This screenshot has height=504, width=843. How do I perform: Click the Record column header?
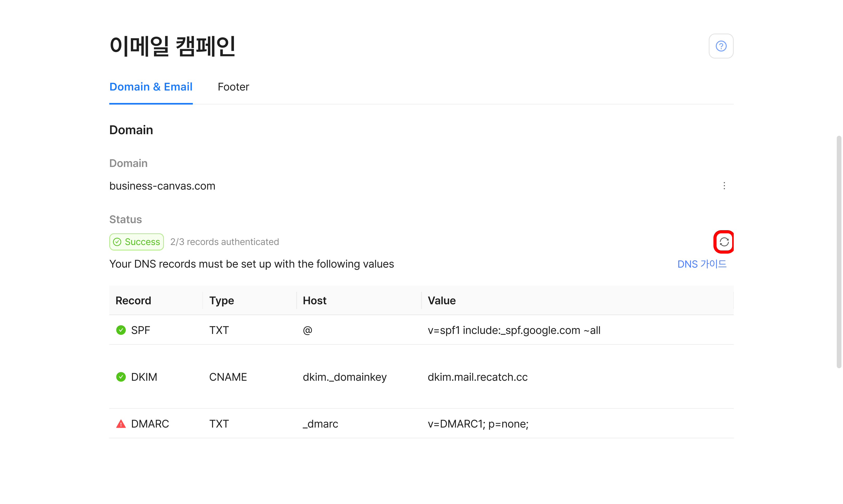[133, 301]
